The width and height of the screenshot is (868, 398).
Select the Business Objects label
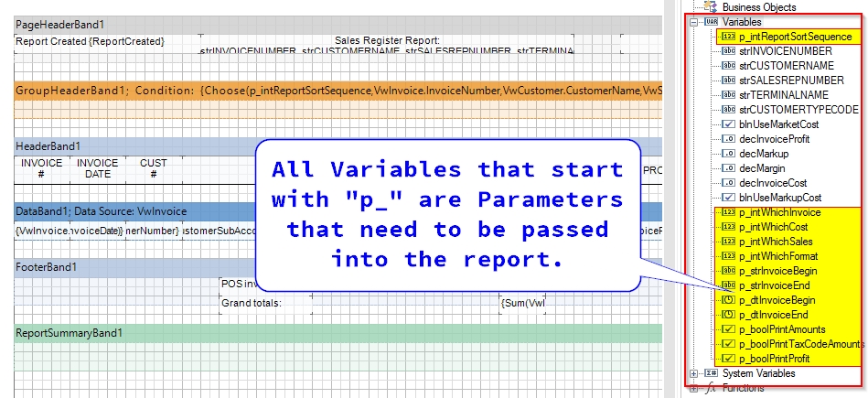[x=759, y=7]
